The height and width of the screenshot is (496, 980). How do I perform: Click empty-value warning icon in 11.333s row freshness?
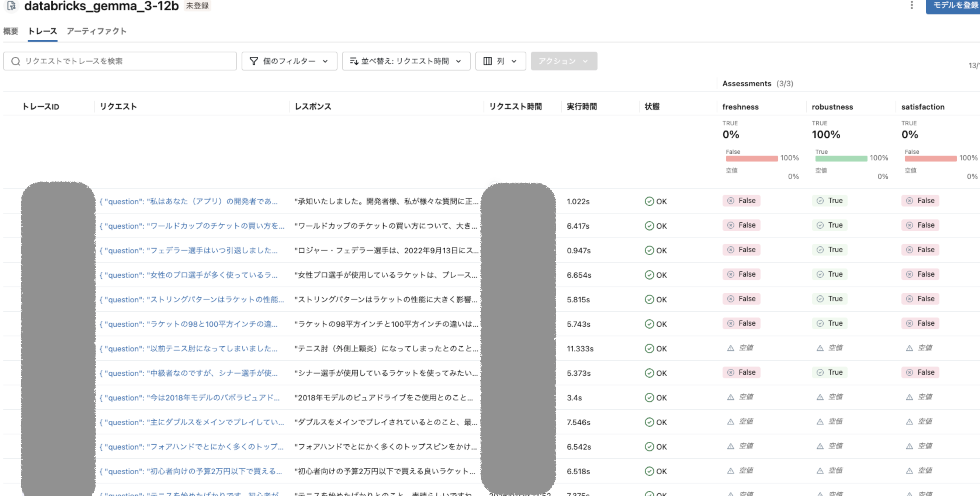point(730,348)
